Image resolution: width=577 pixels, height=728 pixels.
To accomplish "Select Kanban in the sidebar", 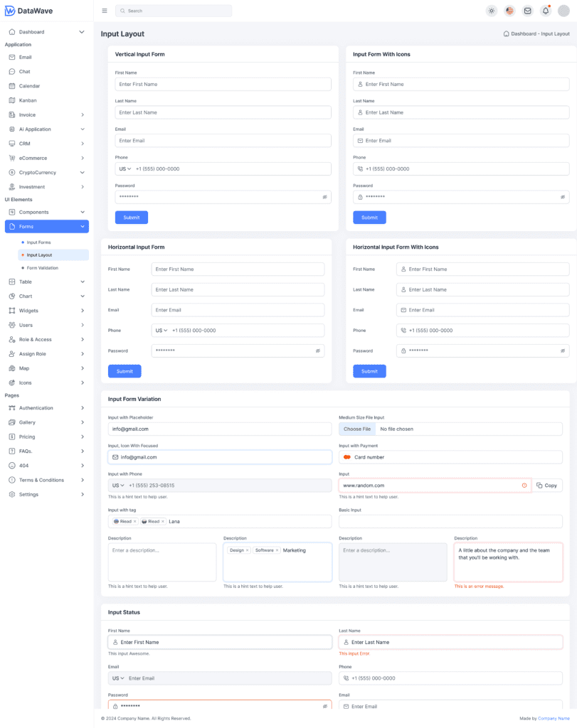I will tap(28, 100).
